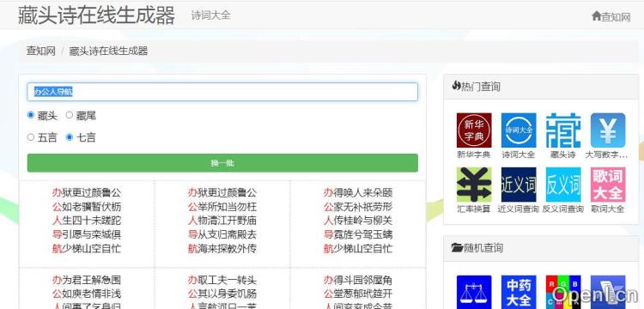The width and height of the screenshot is (644, 309).
Task: Click the line 办取工夫一转头
Action: pos(222,281)
